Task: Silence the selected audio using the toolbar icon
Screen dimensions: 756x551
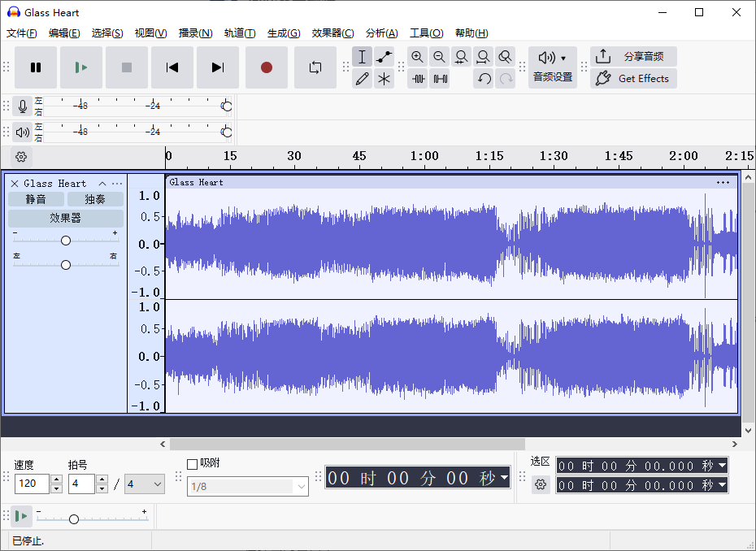Action: click(x=440, y=78)
